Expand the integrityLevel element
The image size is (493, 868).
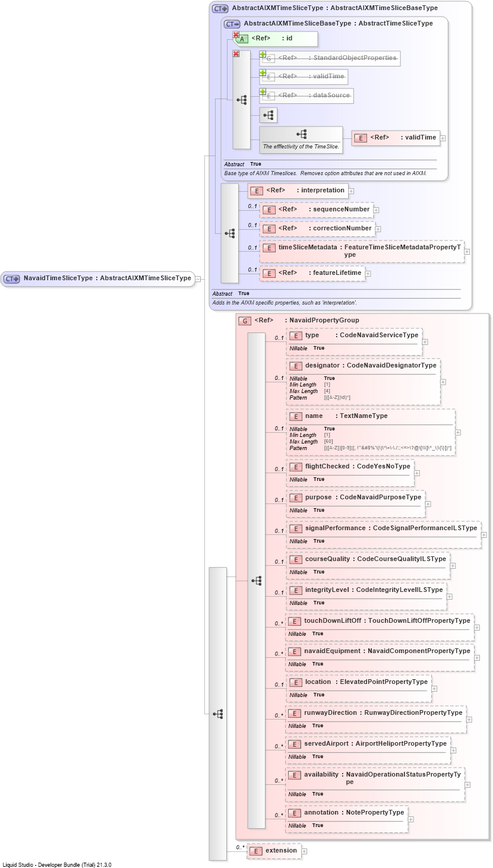click(x=450, y=597)
